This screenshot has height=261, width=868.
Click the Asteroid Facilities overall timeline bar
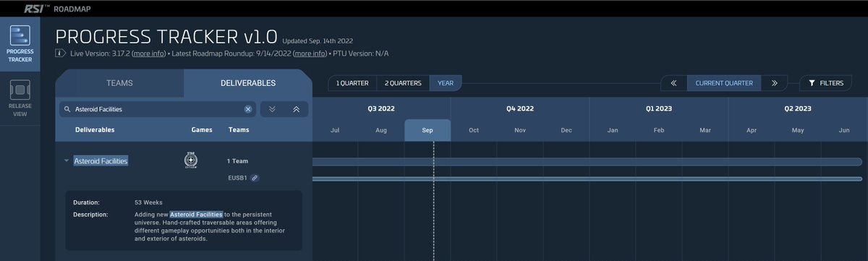(587, 162)
